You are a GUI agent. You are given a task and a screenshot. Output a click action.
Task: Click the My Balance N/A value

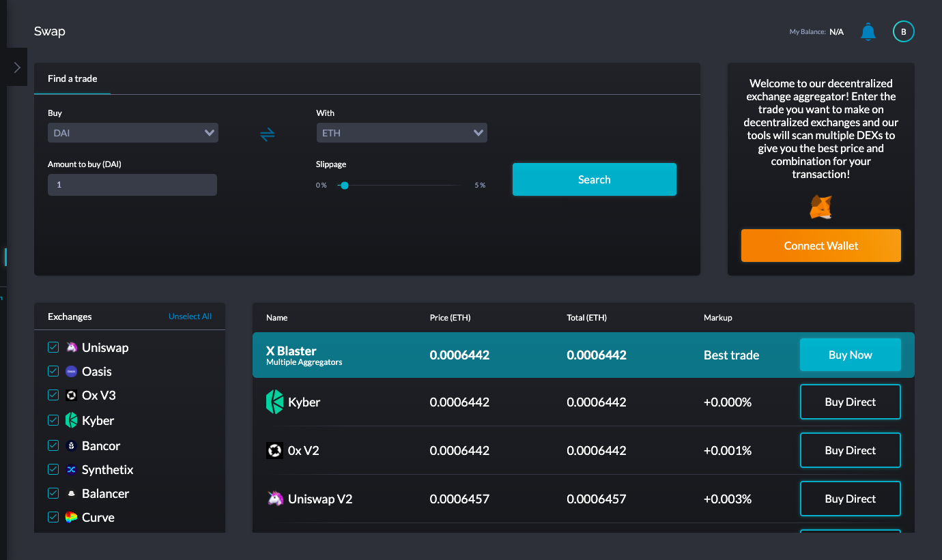click(x=837, y=32)
